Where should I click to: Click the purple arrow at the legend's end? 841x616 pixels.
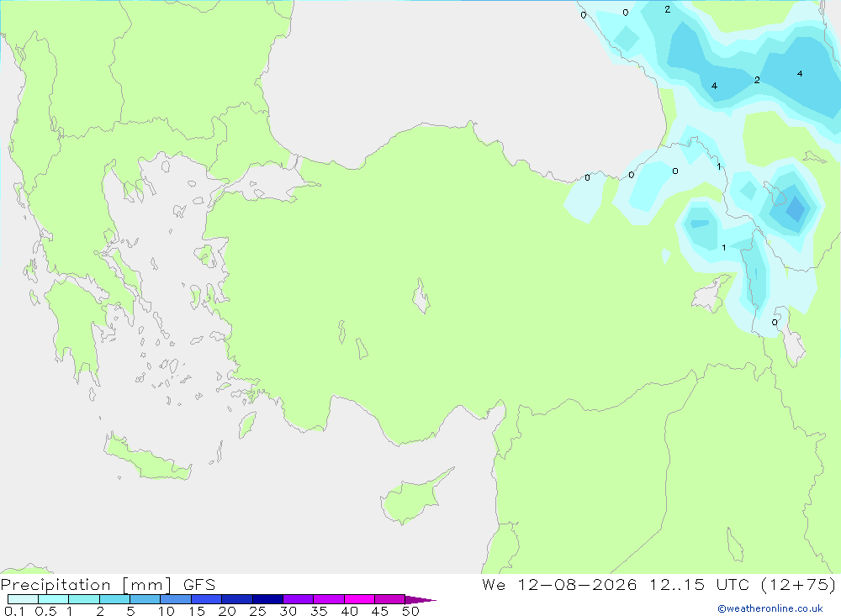point(420,600)
